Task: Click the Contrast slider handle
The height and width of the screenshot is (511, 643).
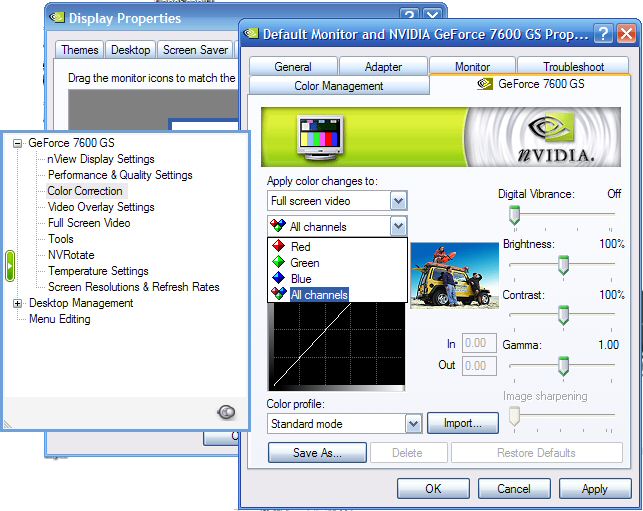Action: (563, 315)
